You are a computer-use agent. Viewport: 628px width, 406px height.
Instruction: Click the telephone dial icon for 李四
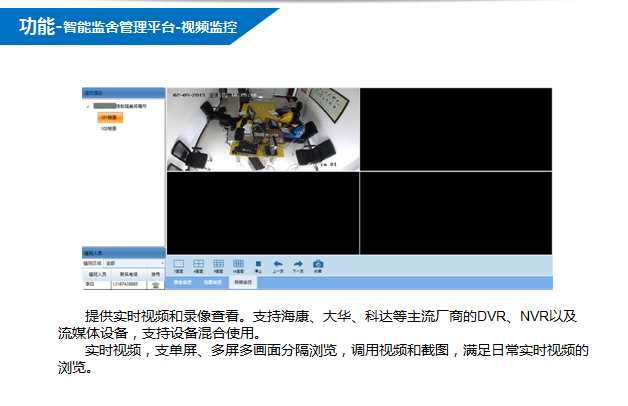pos(155,284)
